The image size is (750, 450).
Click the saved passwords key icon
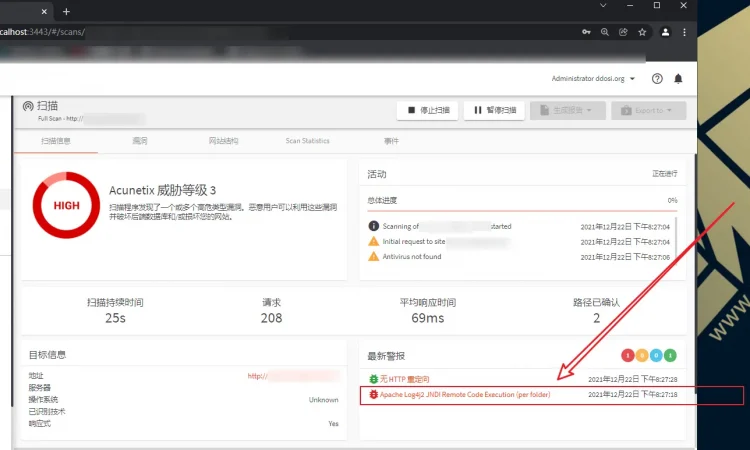pos(586,32)
